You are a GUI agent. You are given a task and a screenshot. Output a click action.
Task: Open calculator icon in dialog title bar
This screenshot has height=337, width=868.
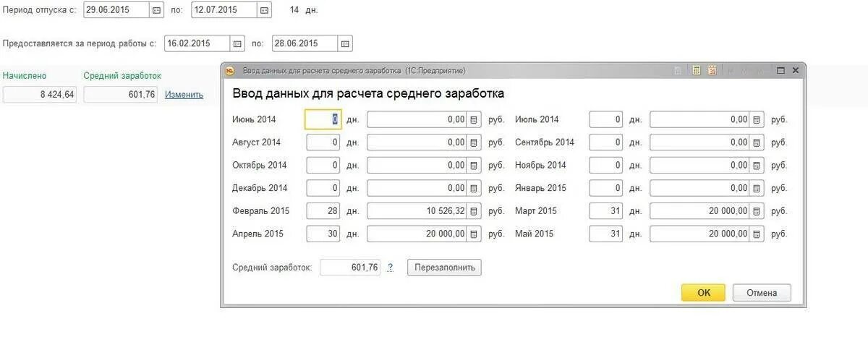(697, 70)
